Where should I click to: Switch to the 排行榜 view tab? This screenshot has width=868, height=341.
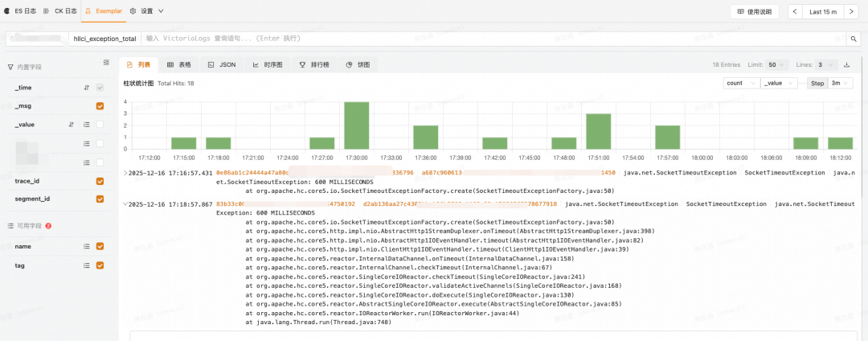point(314,65)
